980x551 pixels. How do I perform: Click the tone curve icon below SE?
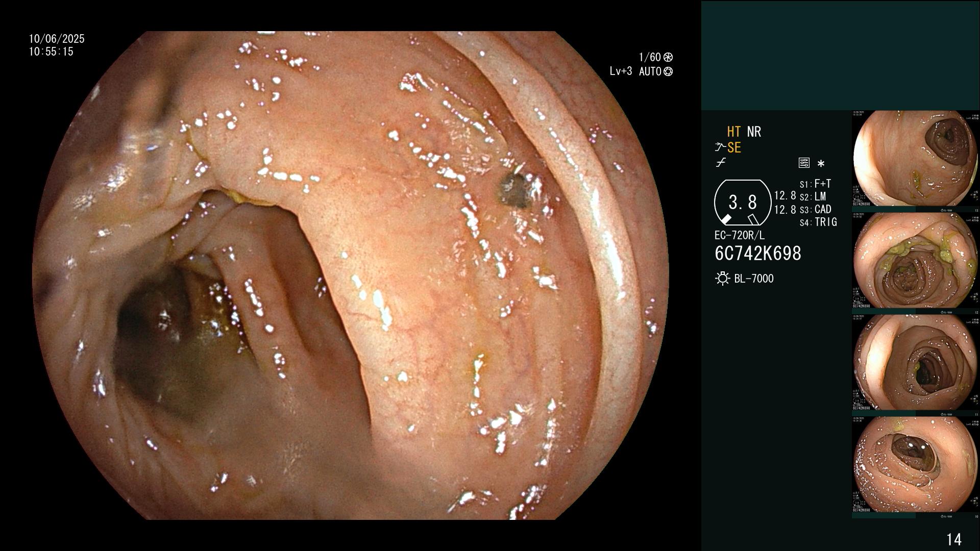pos(721,163)
